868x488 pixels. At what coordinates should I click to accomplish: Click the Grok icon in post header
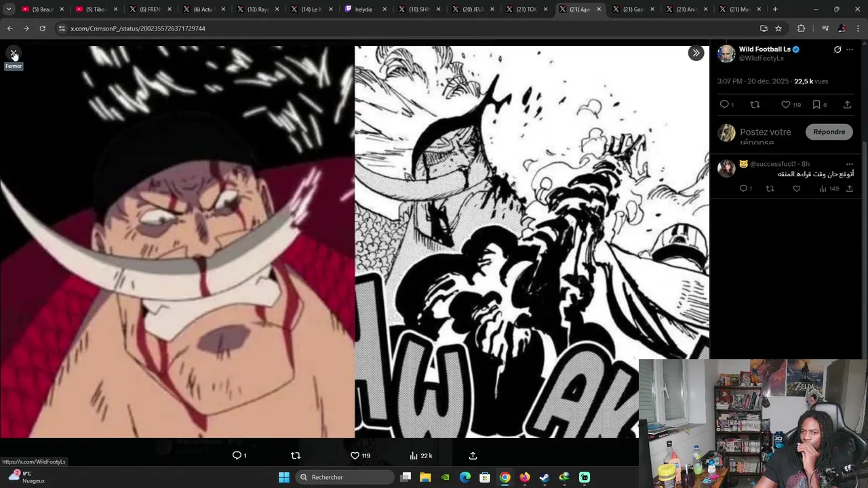pos(837,49)
